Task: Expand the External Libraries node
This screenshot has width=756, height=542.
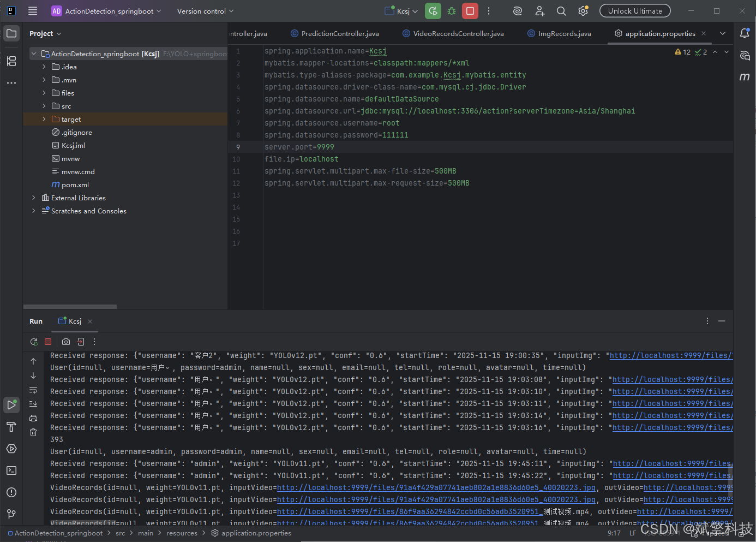Action: pyautogui.click(x=34, y=198)
